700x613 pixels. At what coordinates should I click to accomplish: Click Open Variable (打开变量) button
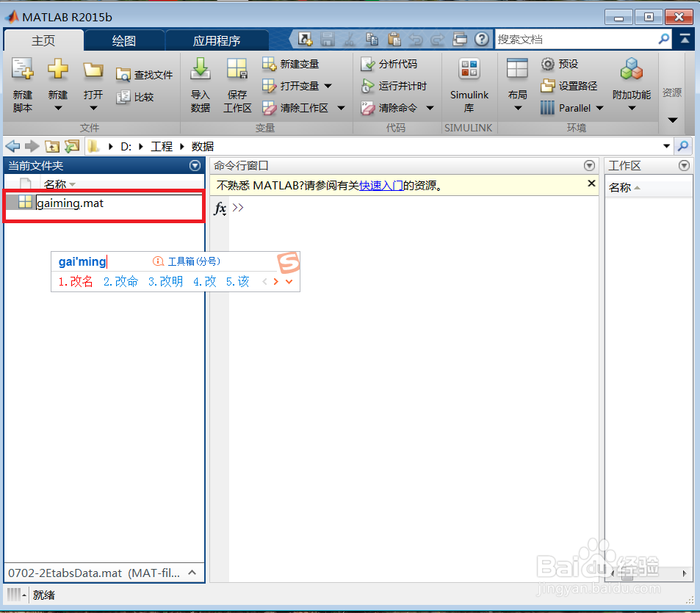click(291, 86)
